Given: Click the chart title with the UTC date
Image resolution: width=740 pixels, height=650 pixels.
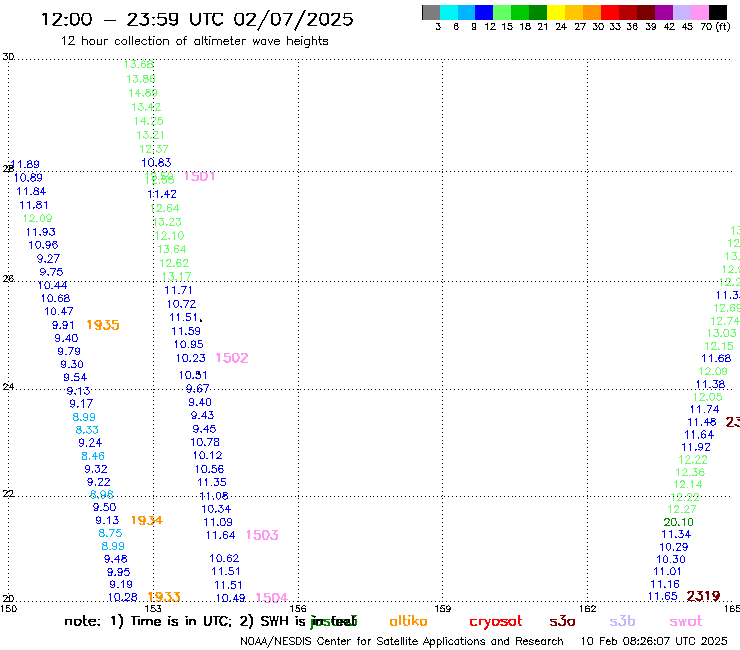Looking at the screenshot, I should [x=197, y=20].
